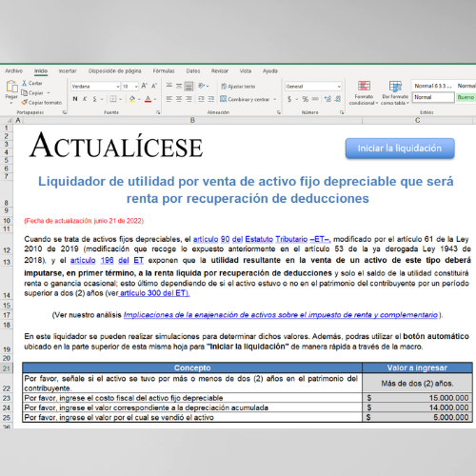Decrease font size with the small A
Viewport: 476px width, 476px height.
tap(154, 86)
